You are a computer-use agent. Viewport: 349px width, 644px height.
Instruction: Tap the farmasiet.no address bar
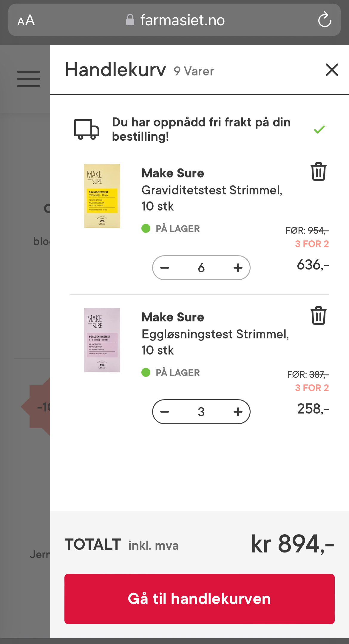click(182, 20)
